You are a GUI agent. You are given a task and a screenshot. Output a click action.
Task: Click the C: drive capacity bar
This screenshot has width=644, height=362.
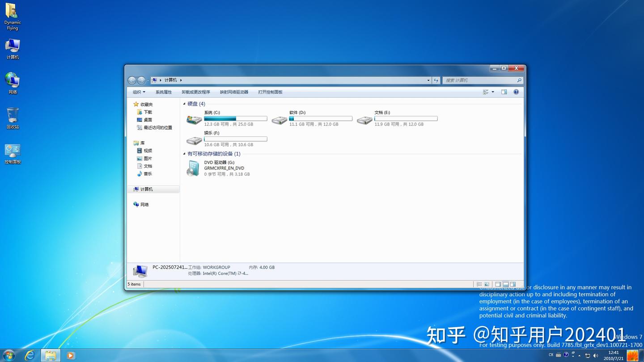pyautogui.click(x=236, y=118)
